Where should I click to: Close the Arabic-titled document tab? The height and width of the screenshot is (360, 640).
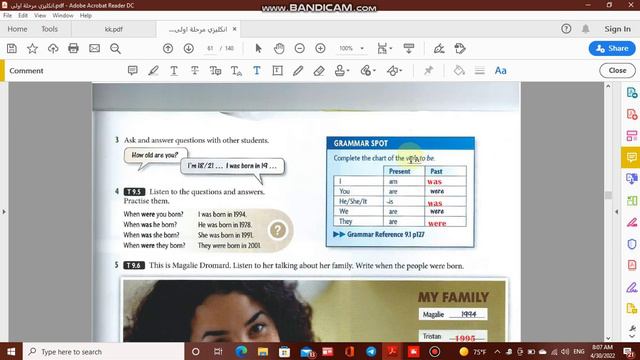click(x=234, y=29)
